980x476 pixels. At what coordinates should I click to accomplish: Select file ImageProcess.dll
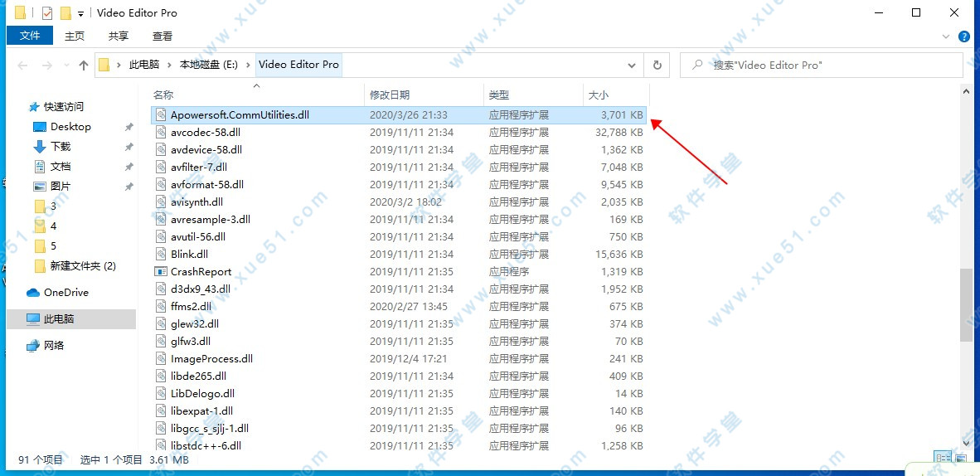point(400,359)
